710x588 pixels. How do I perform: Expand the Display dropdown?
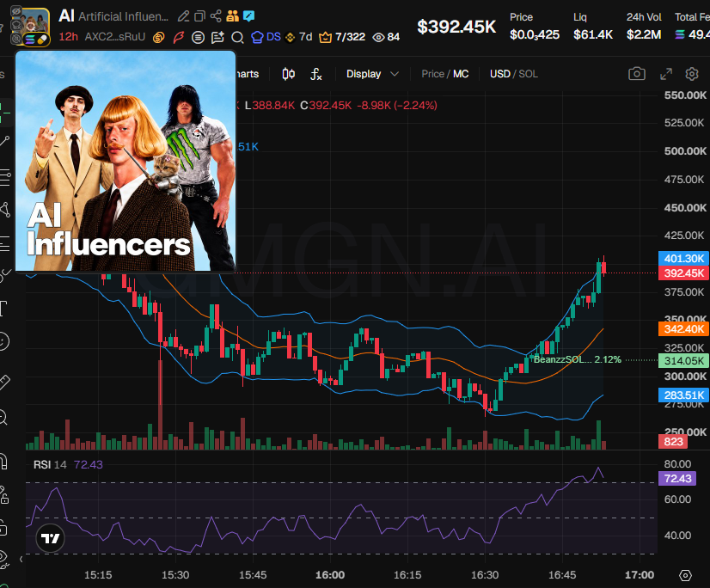[x=372, y=74]
